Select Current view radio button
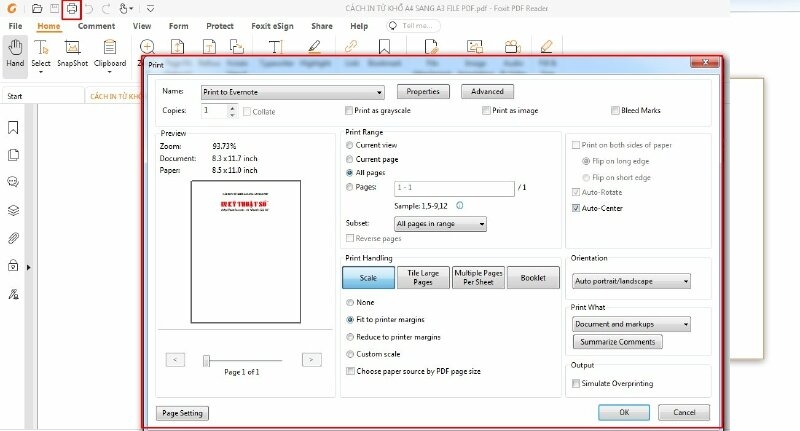800x431 pixels. coord(349,145)
